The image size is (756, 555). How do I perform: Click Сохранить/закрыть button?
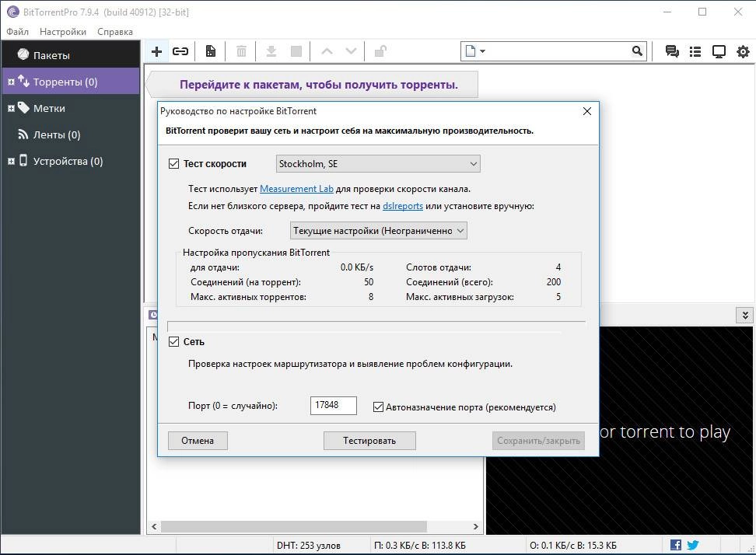pos(538,440)
